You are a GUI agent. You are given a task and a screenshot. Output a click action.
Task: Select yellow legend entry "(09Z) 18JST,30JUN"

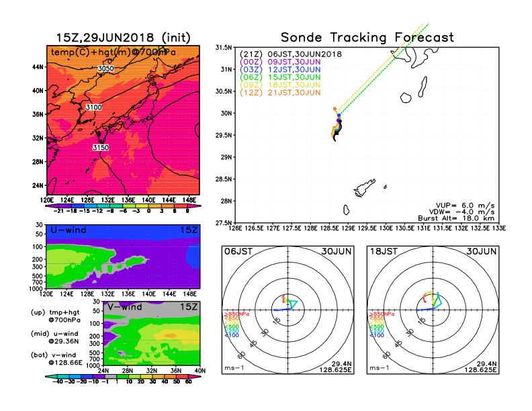pos(280,85)
